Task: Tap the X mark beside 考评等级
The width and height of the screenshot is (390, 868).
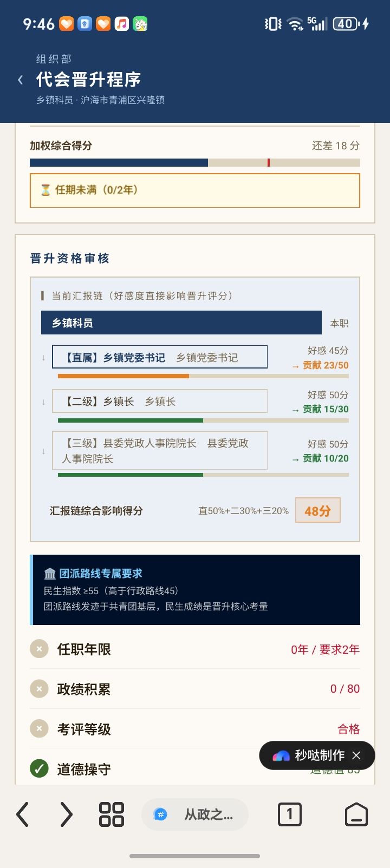Action: [39, 729]
